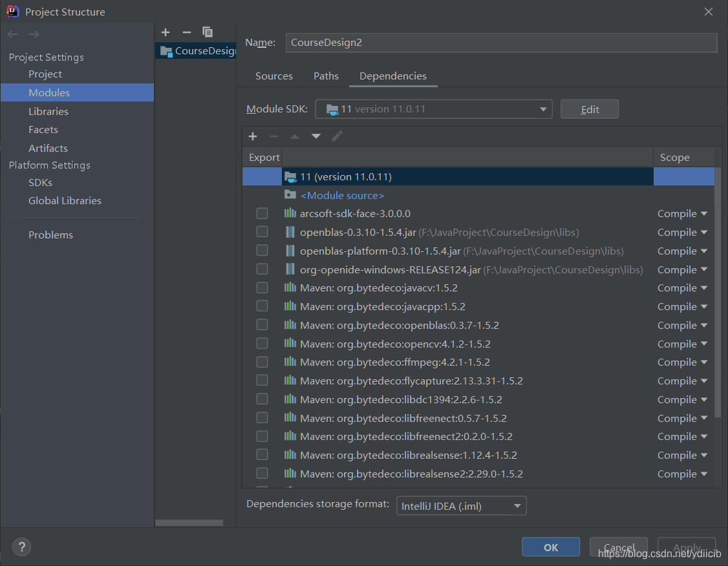The width and height of the screenshot is (728, 566).
Task: Click the javacpp:1.5.2 Maven library icon
Action: pyautogui.click(x=290, y=306)
